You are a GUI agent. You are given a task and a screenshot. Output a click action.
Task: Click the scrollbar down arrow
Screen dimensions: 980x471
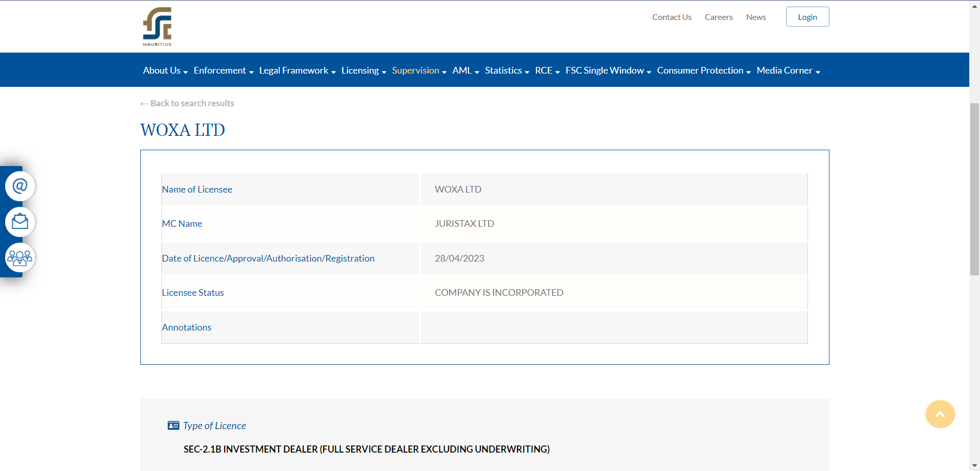pyautogui.click(x=974, y=466)
